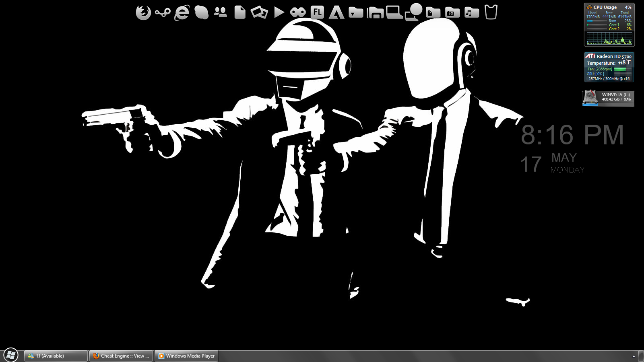Click the 408.42 GB / 69% text
644x362 pixels.
click(x=616, y=99)
